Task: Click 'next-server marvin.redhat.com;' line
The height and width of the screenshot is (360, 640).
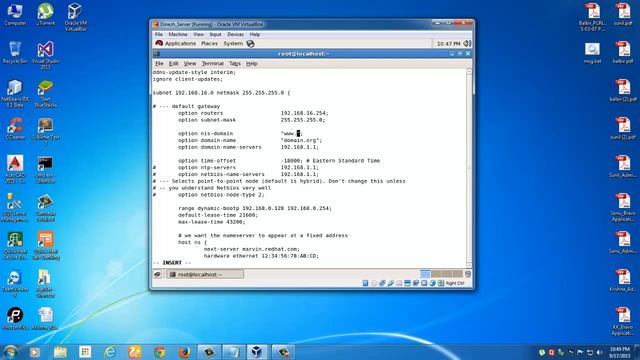Action: (x=251, y=249)
